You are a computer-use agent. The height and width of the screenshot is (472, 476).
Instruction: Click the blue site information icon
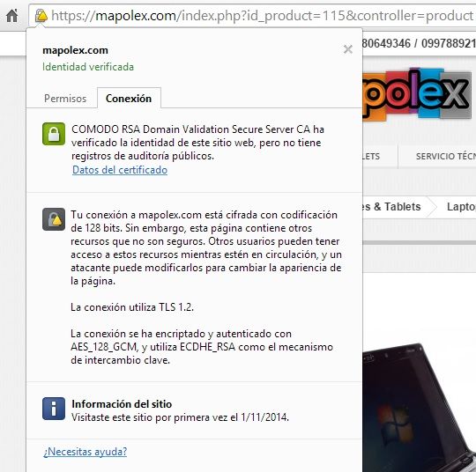pyautogui.click(x=54, y=409)
